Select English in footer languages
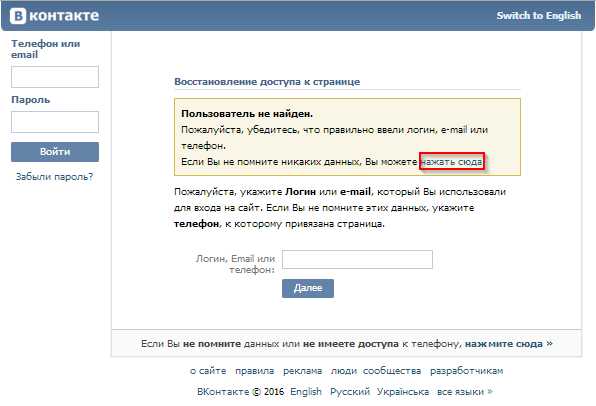The width and height of the screenshot is (596, 406). (306, 392)
